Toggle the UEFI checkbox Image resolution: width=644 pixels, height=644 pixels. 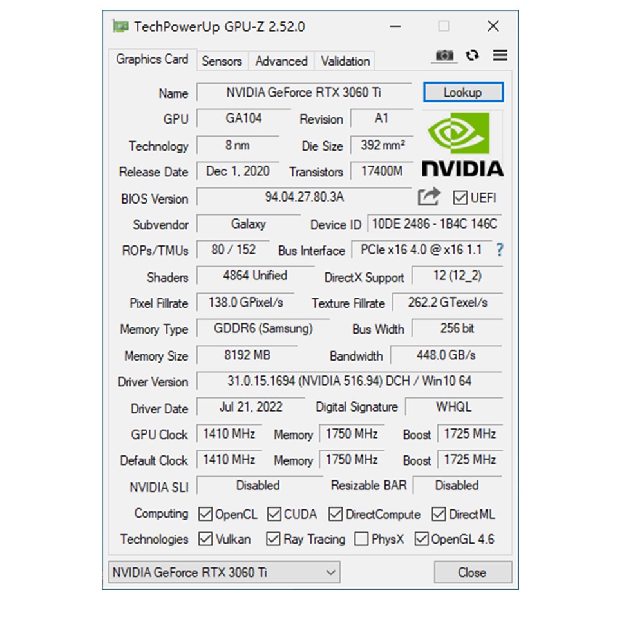(x=460, y=198)
